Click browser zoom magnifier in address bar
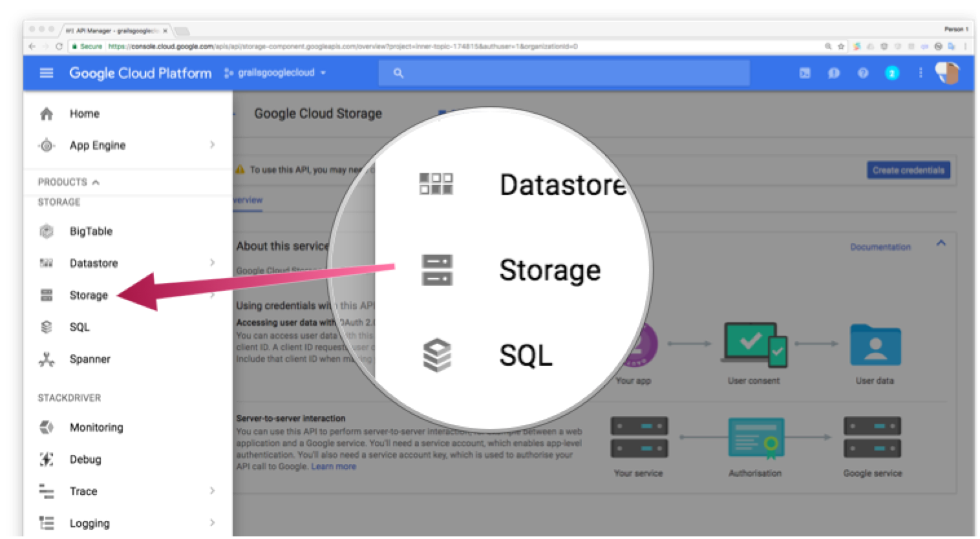Viewport: 980px width, 539px height. tap(828, 47)
